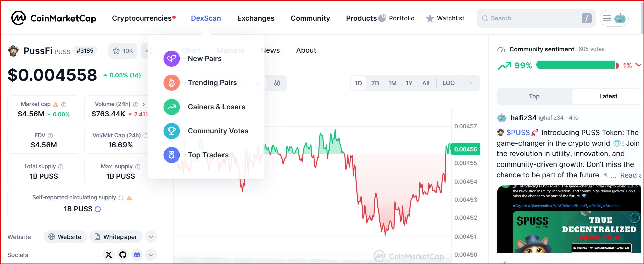Open the X (Twitter) social link
644x264 pixels.
click(109, 255)
